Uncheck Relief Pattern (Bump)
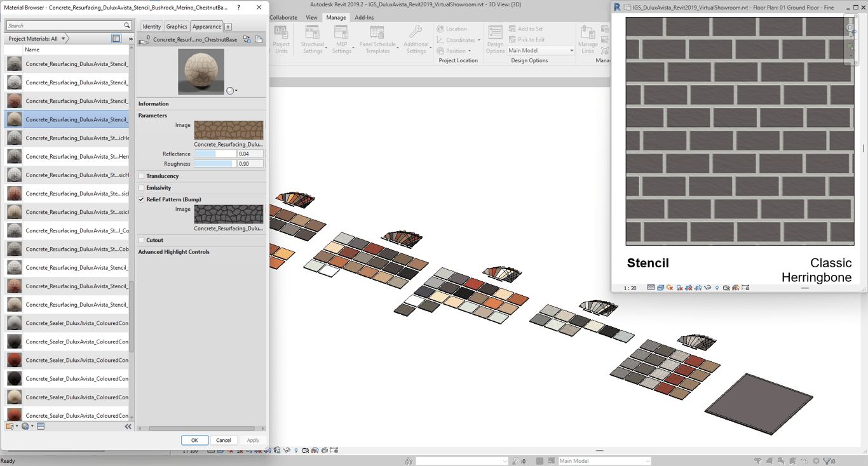 (142, 199)
